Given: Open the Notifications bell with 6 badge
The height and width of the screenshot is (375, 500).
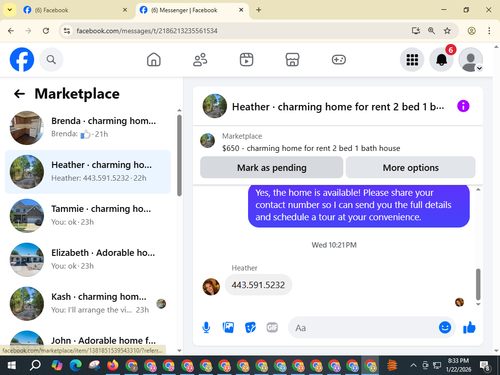Looking at the screenshot, I should pos(442,60).
